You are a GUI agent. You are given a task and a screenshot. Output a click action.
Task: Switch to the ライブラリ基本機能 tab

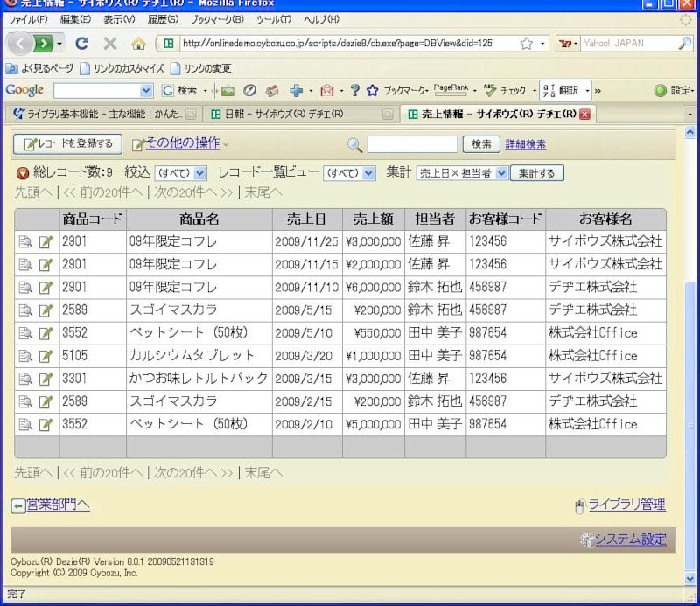(103, 115)
